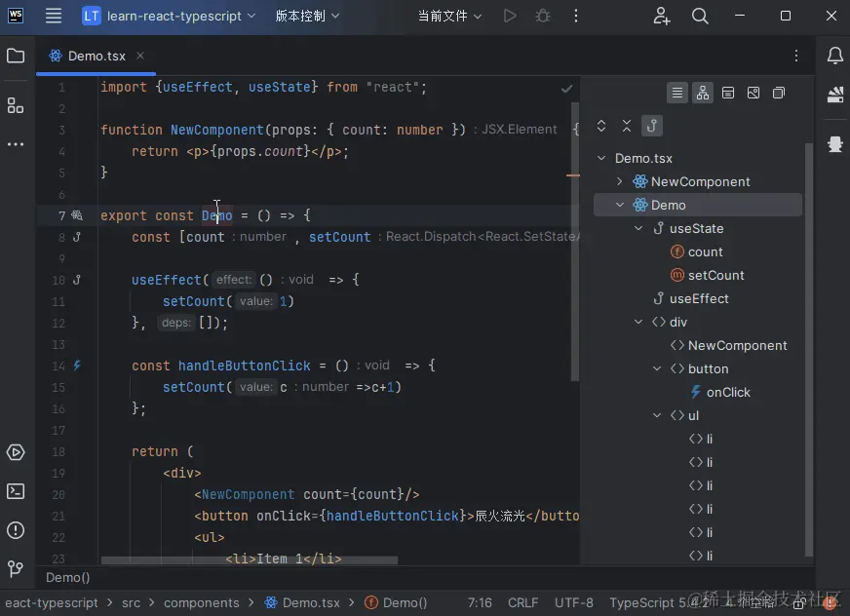Open editor tab options kebab menu
This screenshot has width=850, height=616.
pyautogui.click(x=795, y=56)
